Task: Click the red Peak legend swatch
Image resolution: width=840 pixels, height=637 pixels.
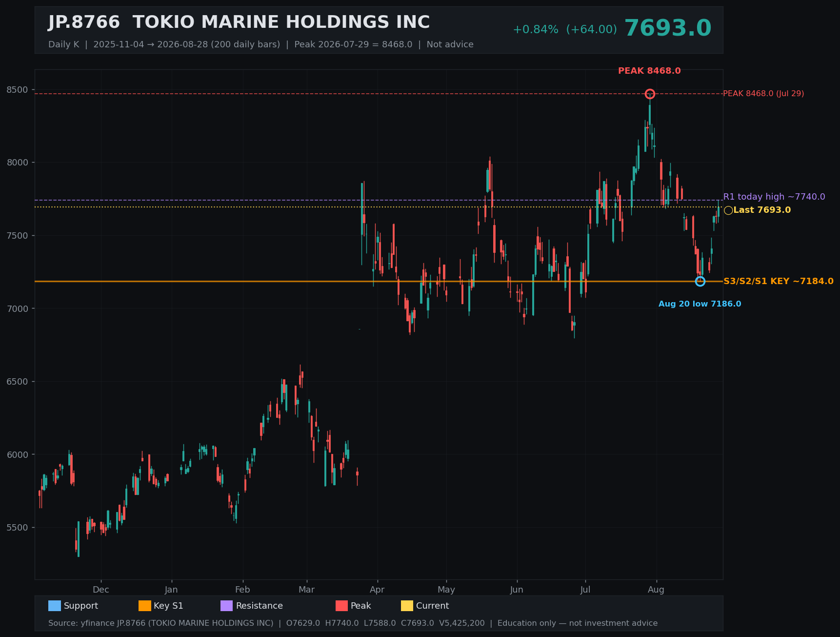Action: (x=342, y=606)
